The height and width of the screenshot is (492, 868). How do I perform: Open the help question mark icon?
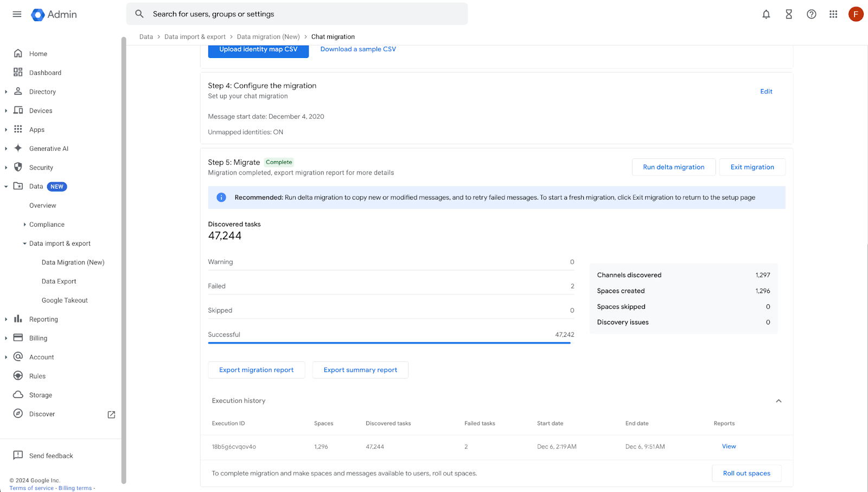811,14
